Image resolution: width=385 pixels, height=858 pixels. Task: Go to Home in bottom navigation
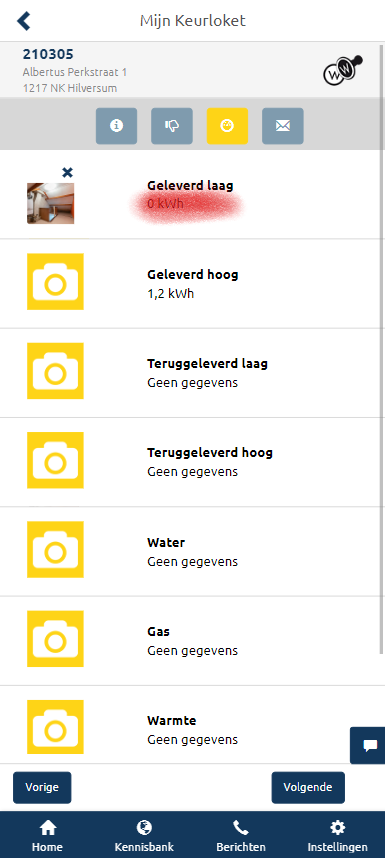click(x=48, y=836)
